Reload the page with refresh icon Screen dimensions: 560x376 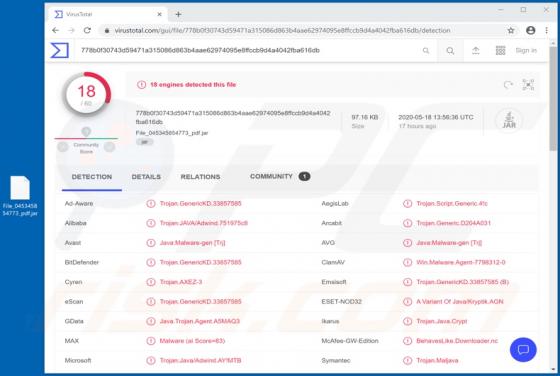[87, 31]
